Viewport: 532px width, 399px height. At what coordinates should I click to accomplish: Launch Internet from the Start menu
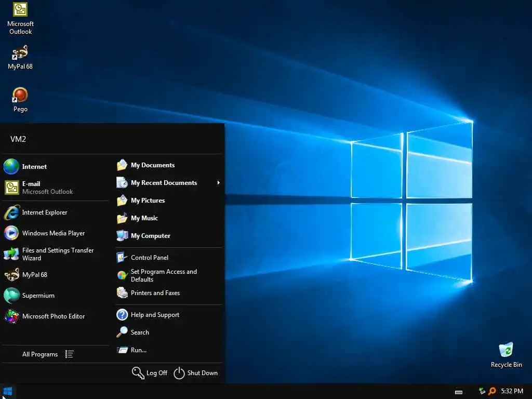tap(55, 167)
